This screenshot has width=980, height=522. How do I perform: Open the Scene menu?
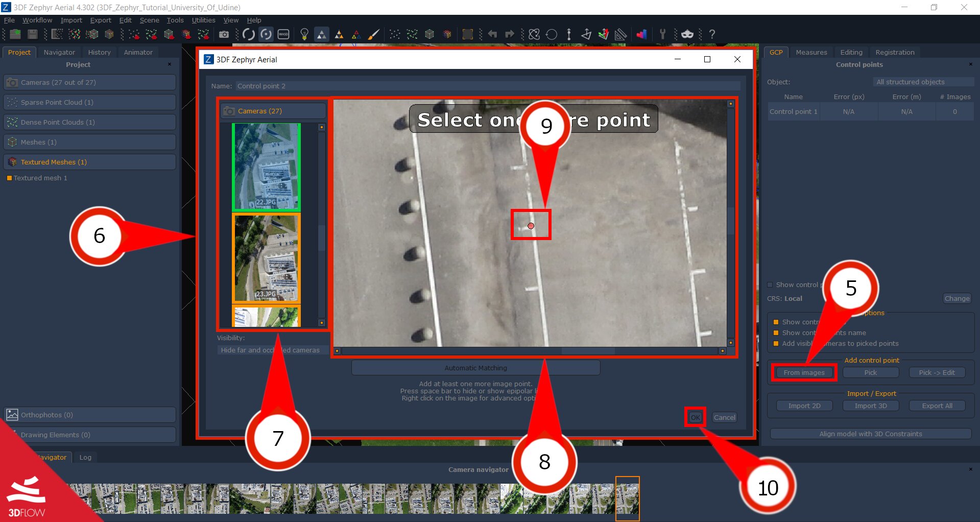coord(149,20)
